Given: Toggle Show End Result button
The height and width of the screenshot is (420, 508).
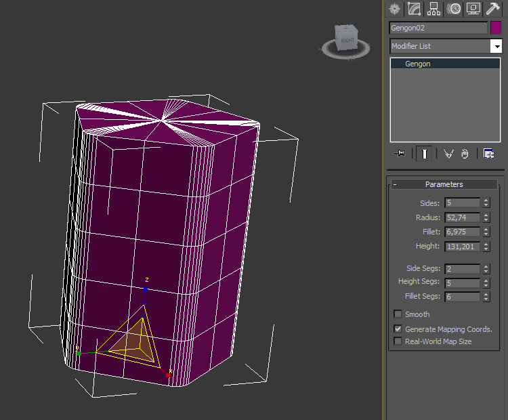Looking at the screenshot, I should (x=424, y=153).
